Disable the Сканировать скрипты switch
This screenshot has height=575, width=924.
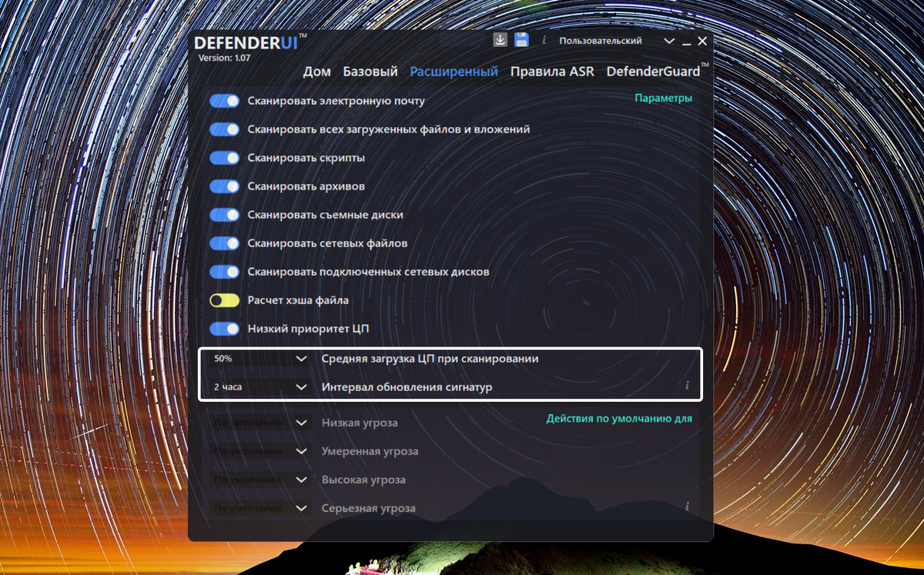coord(225,158)
